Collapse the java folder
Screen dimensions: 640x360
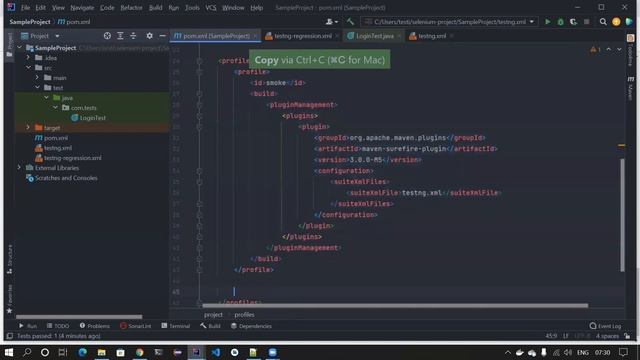pyautogui.click(x=46, y=98)
